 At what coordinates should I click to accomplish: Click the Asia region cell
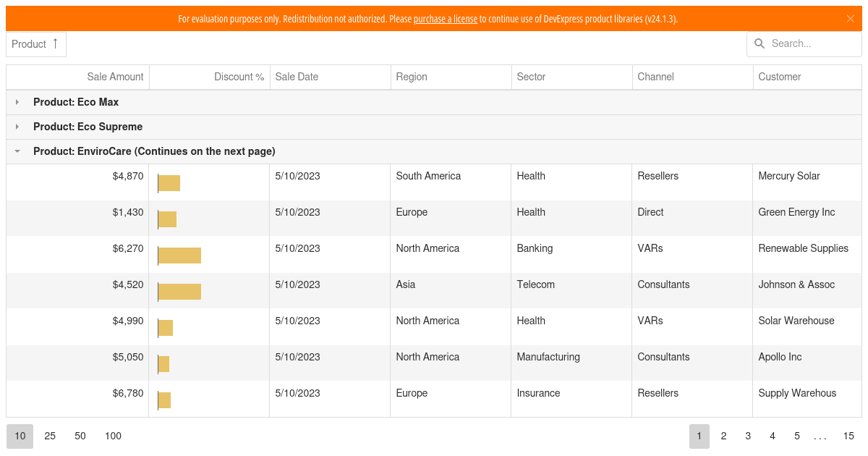[451, 291]
